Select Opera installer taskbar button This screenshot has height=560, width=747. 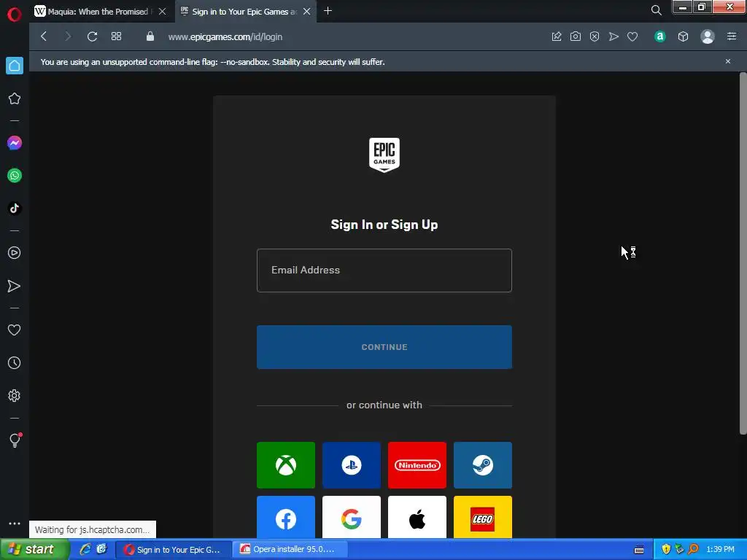pos(290,549)
